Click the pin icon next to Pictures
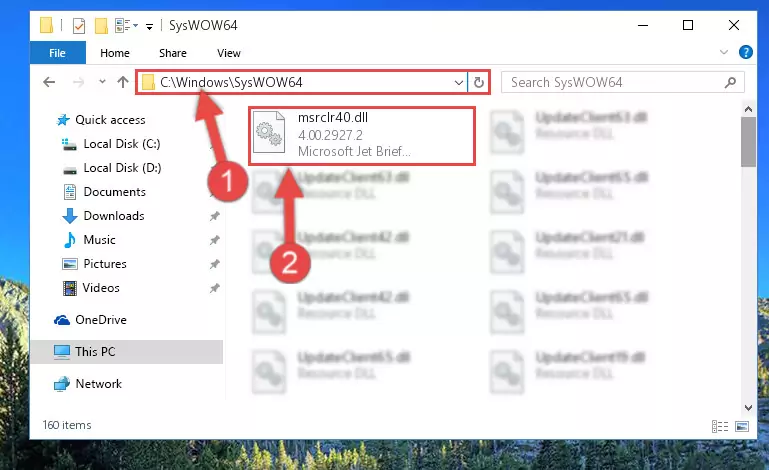Screen dimensions: 769x470 pyautogui.click(x=214, y=264)
